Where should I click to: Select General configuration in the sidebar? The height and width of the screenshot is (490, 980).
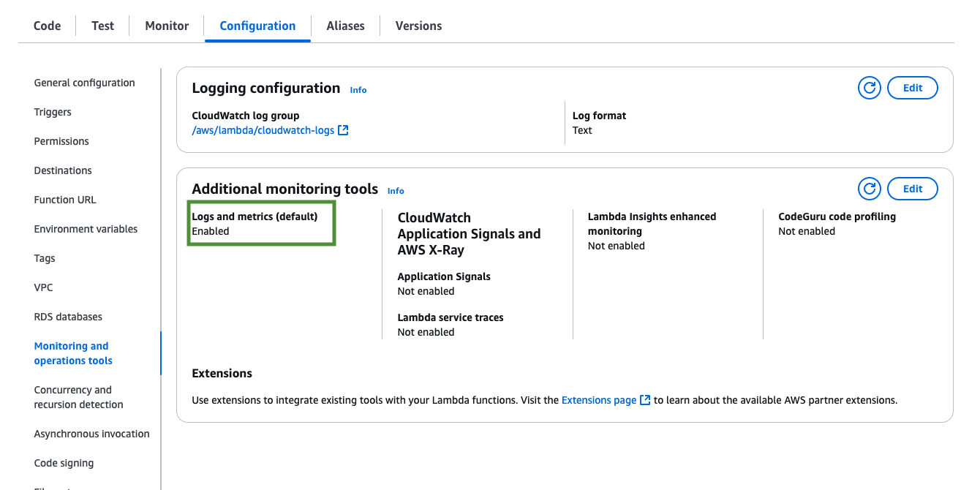[x=84, y=83]
